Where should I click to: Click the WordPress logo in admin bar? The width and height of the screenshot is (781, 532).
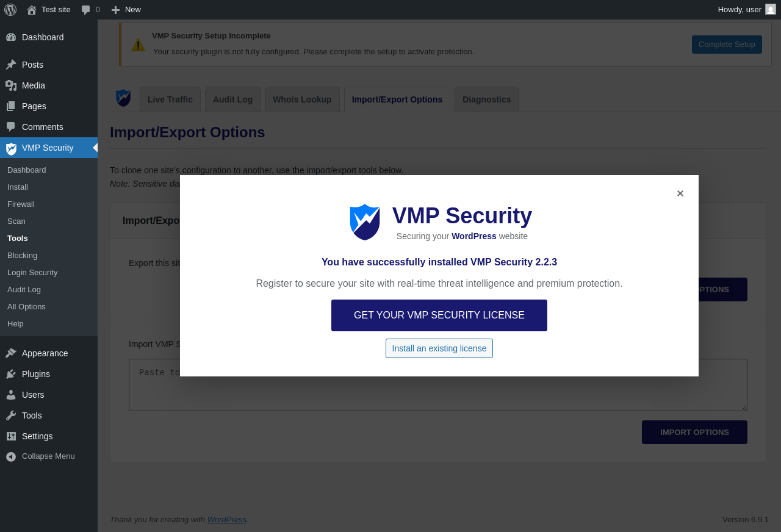coord(10,10)
